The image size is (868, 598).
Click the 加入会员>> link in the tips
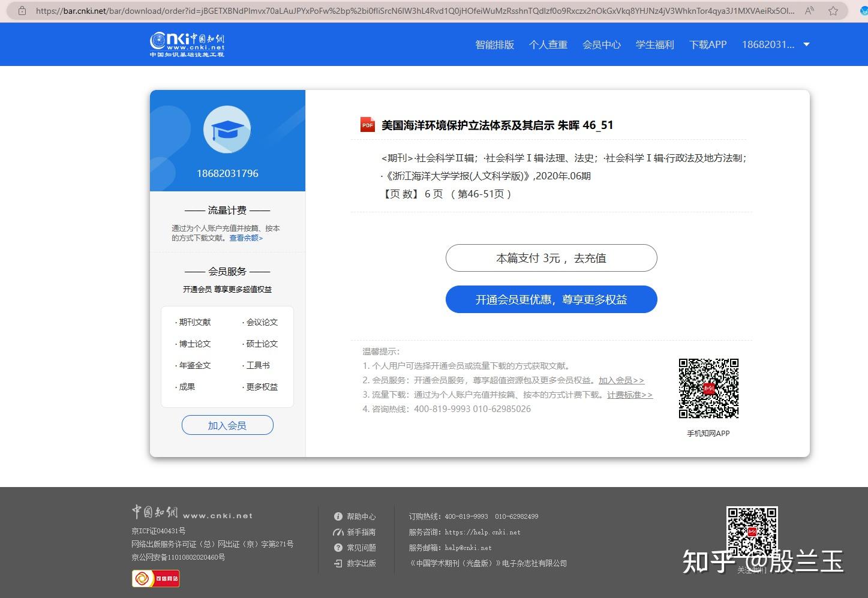[621, 380]
